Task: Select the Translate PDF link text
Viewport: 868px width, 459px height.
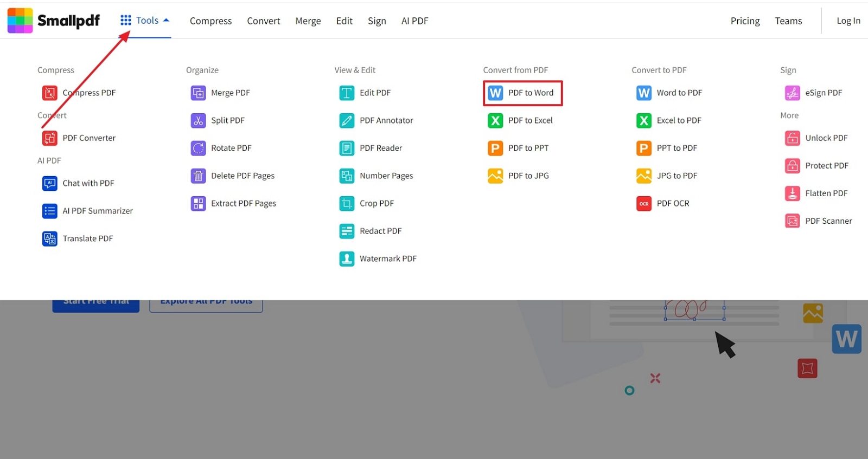Action: (x=88, y=238)
